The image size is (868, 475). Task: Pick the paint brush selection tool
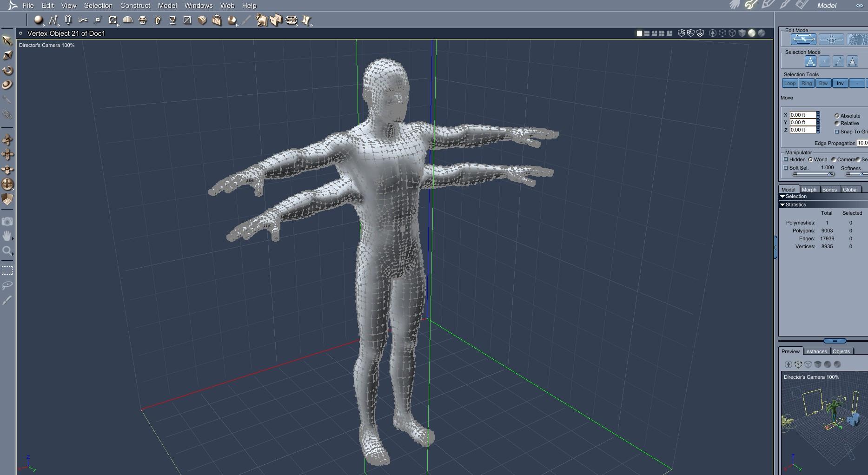(x=7, y=300)
